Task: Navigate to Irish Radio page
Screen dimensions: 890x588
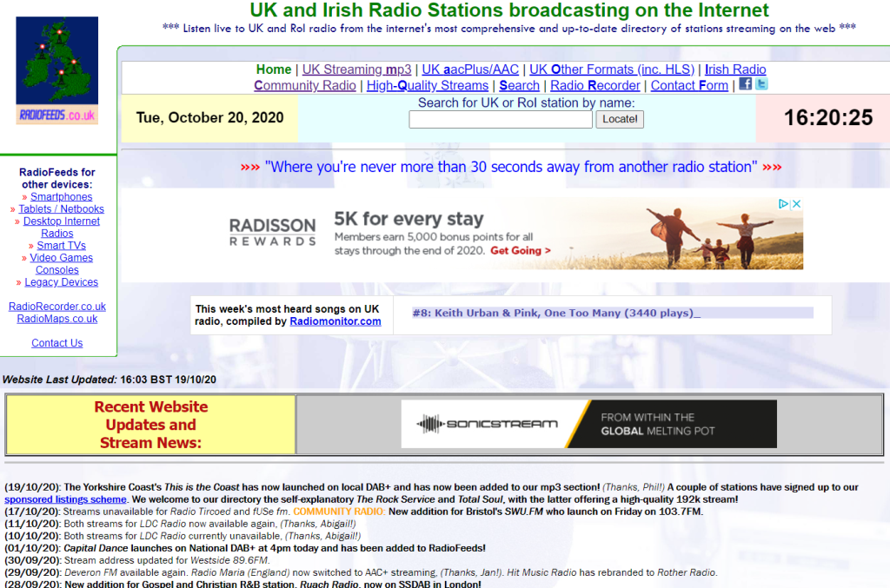Action: [735, 69]
